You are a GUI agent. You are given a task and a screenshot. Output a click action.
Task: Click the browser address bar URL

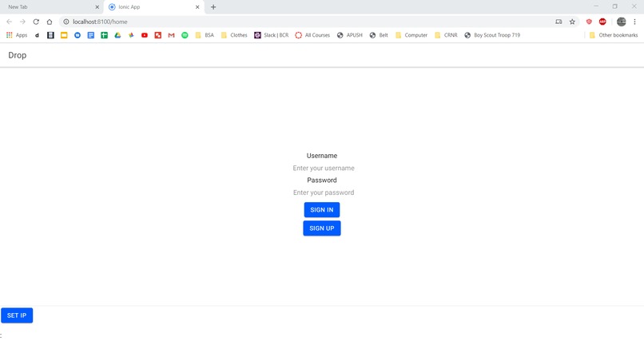point(100,22)
